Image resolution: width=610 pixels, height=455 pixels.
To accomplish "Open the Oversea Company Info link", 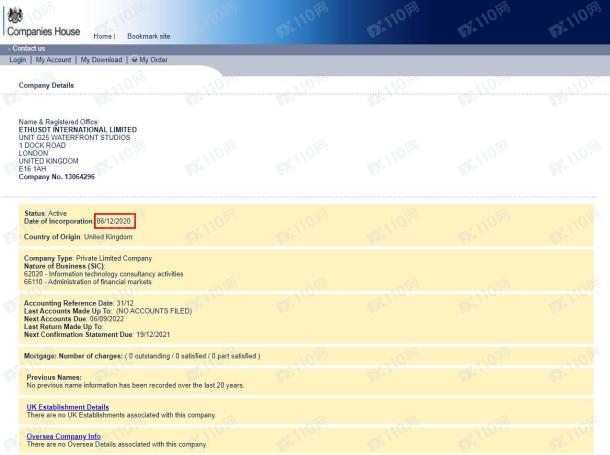I will point(63,436).
